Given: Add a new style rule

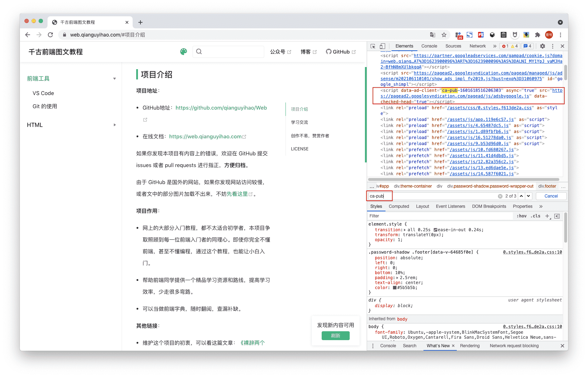Looking at the screenshot, I should pos(547,216).
